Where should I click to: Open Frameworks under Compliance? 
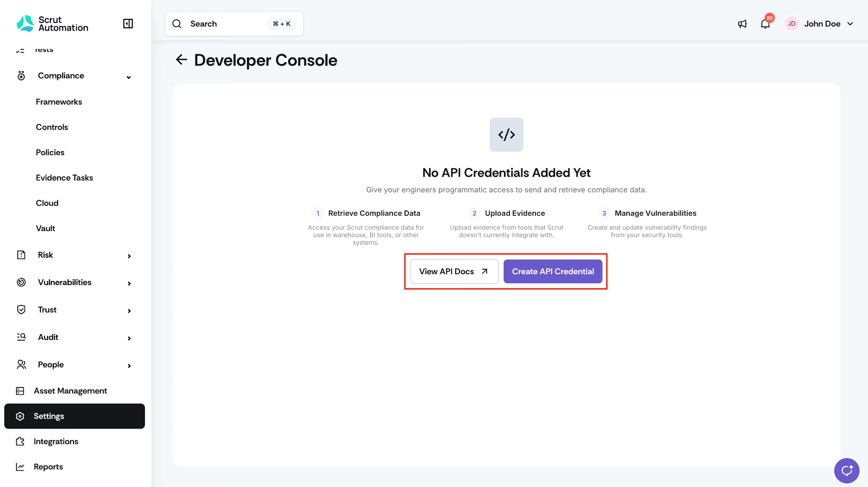[59, 102]
